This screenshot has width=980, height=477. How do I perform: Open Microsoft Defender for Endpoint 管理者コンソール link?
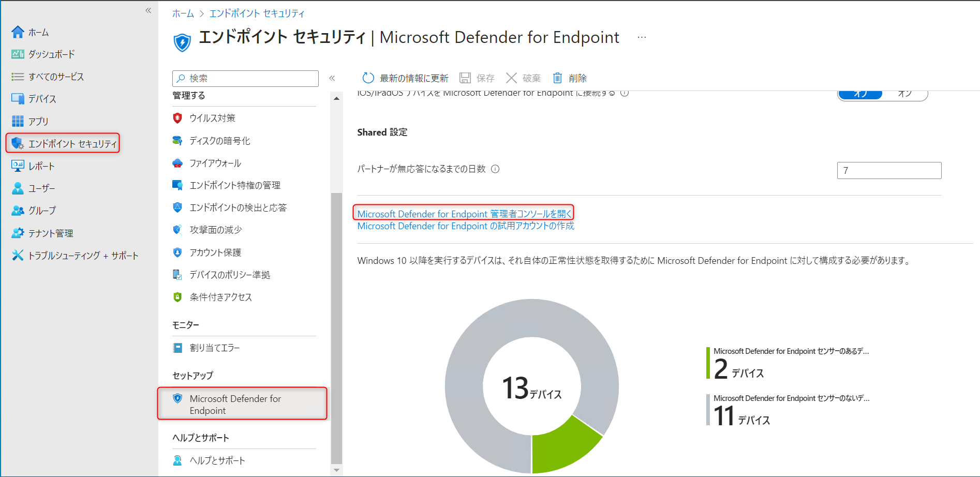[x=464, y=214]
